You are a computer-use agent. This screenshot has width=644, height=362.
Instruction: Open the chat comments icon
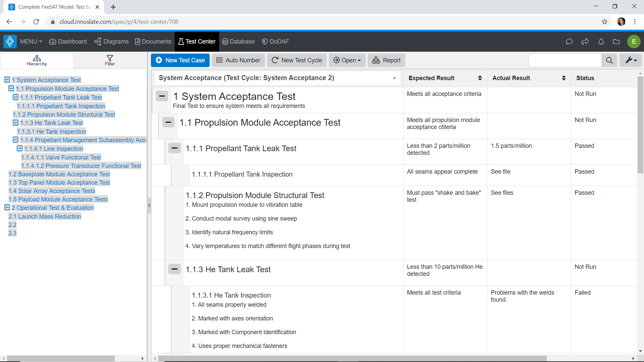569,42
